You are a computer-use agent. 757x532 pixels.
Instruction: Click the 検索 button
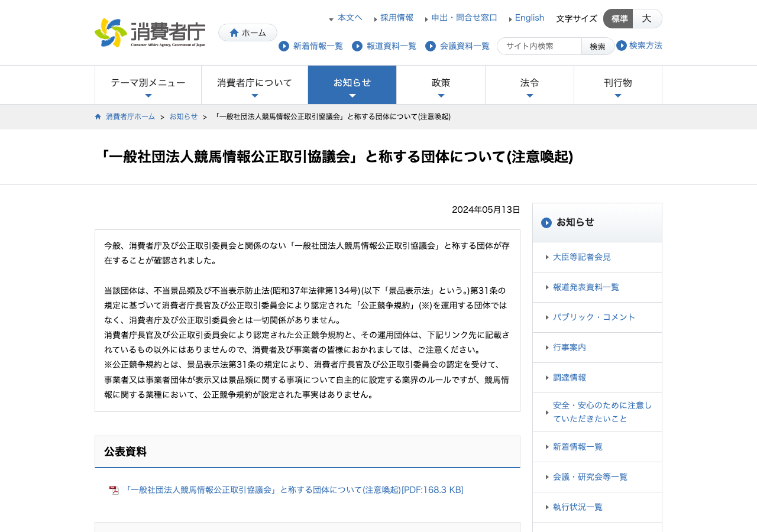598,46
